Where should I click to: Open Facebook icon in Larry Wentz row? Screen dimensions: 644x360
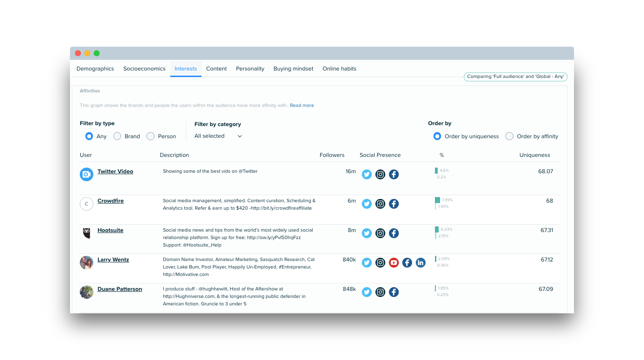pyautogui.click(x=407, y=263)
